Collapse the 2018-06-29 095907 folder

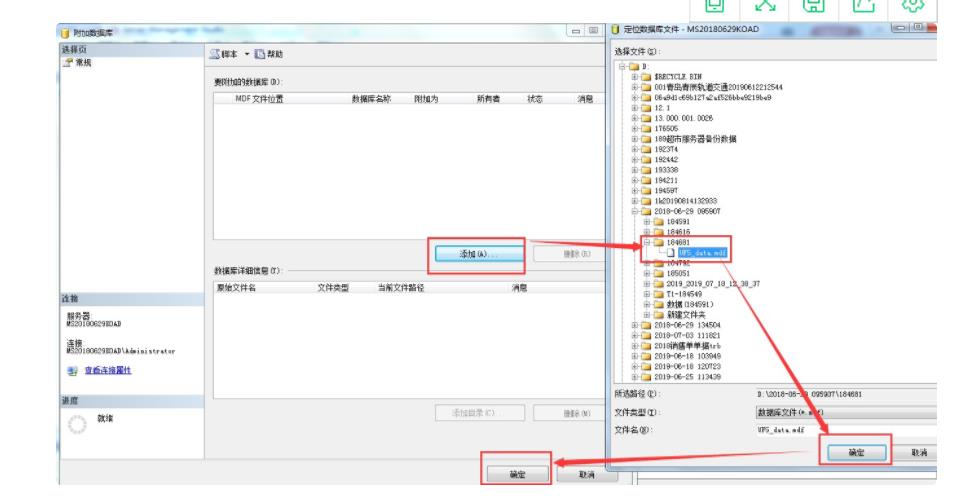635,211
